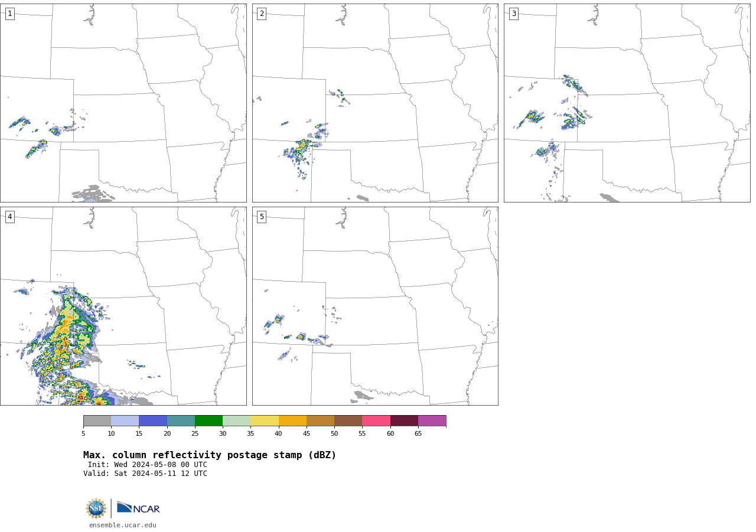Click the panel number label 2
Image resolution: width=756 pixels, height=532 pixels.
(x=262, y=14)
